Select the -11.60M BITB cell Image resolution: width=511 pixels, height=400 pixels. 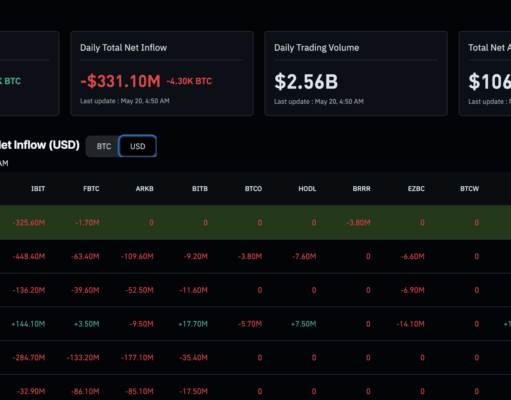point(193,290)
